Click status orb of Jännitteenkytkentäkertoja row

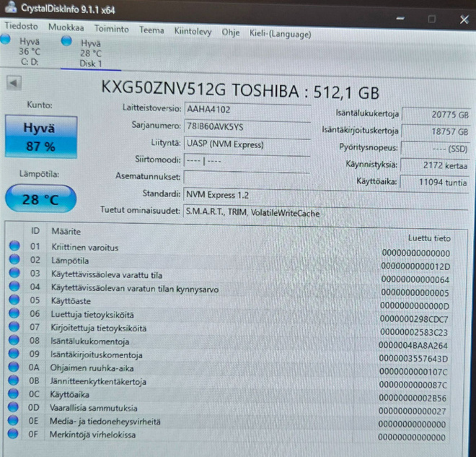(x=14, y=380)
